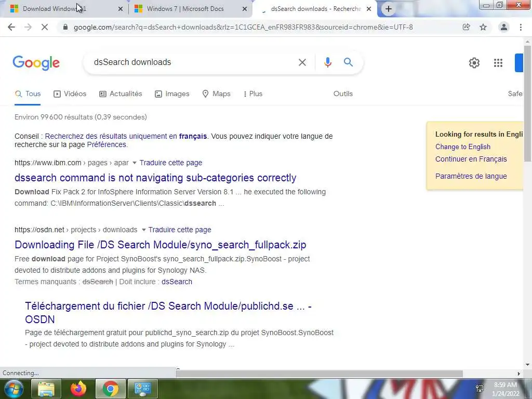
Task: Click into the Google search field
Action: 193,62
